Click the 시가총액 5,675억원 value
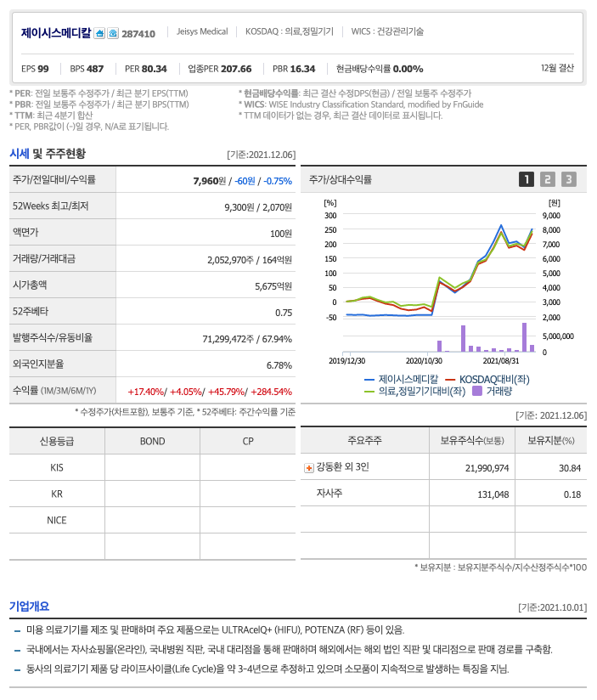 coord(273,286)
